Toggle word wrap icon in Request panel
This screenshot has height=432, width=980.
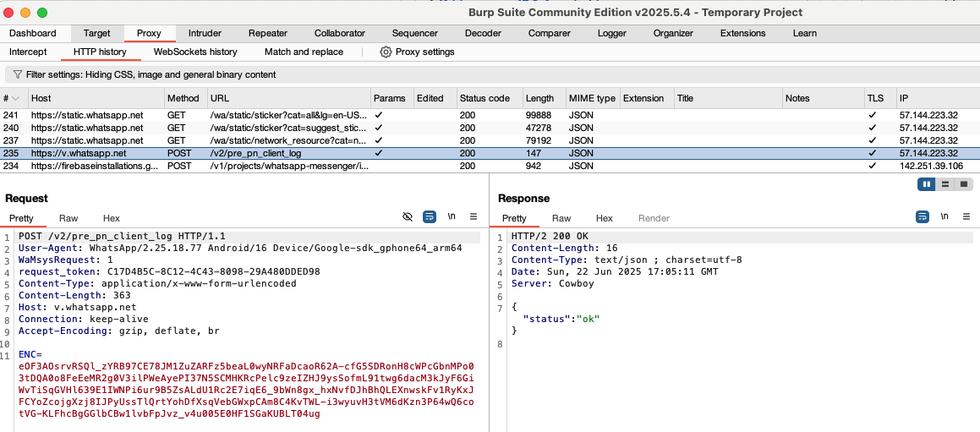click(x=430, y=216)
